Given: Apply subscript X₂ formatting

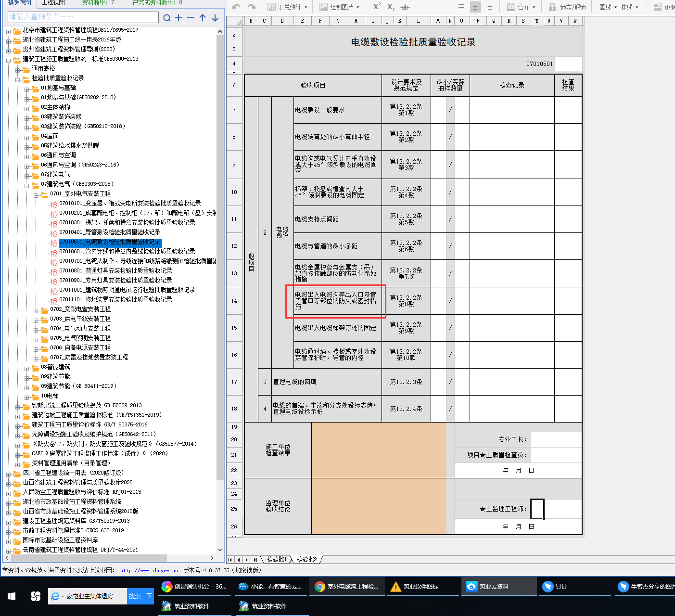Looking at the screenshot, I should (391, 7).
